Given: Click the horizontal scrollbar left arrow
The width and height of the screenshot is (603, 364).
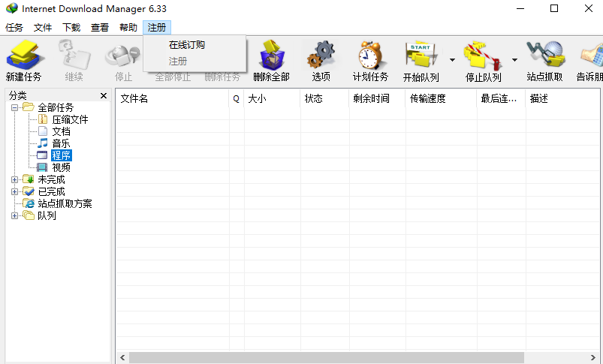Looking at the screenshot, I should pos(122,357).
